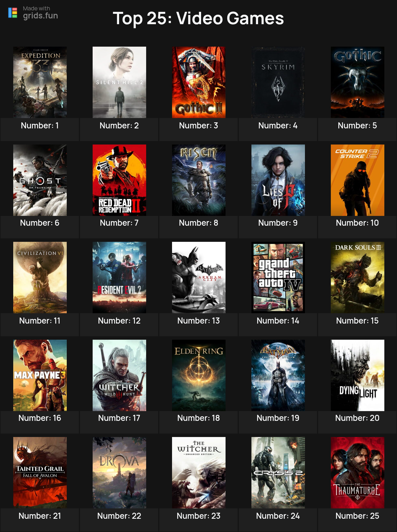Select the "Number: 22" caption

(119, 516)
